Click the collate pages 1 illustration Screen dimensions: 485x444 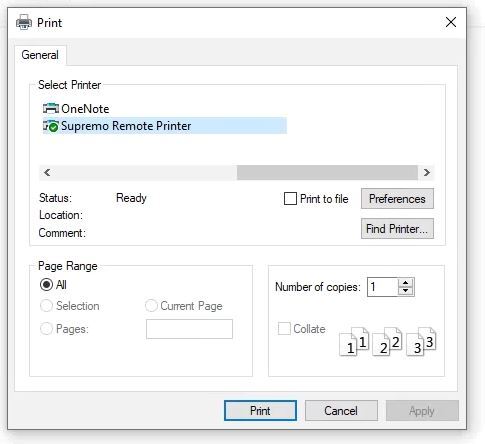pyautogui.click(x=354, y=342)
